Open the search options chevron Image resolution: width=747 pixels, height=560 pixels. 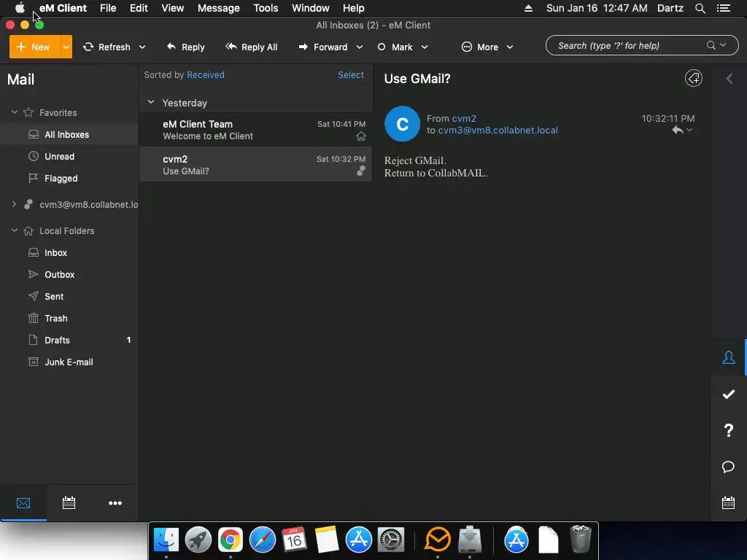[x=723, y=45]
